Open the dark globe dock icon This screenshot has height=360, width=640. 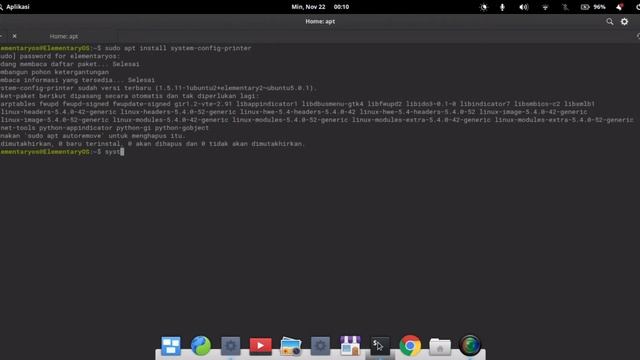click(470, 345)
